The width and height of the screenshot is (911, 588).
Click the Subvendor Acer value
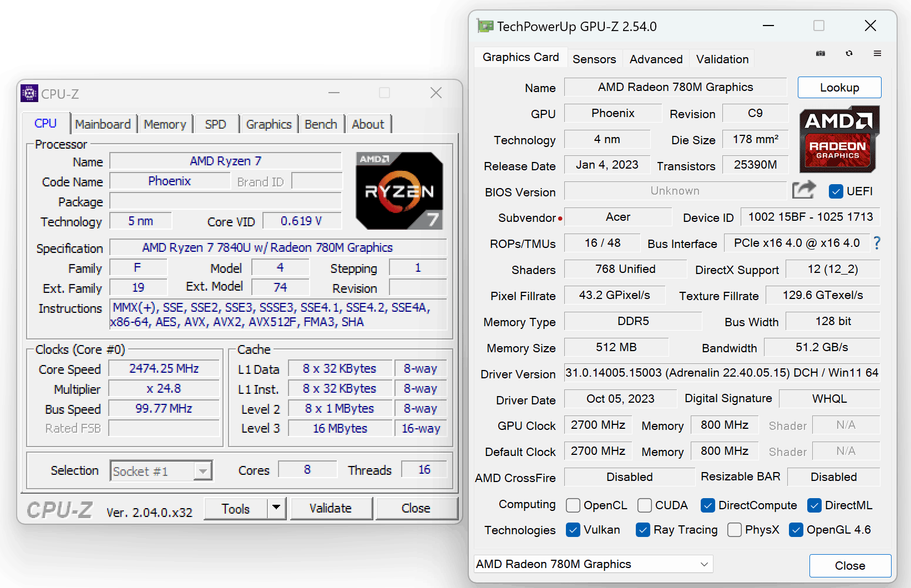tap(618, 217)
